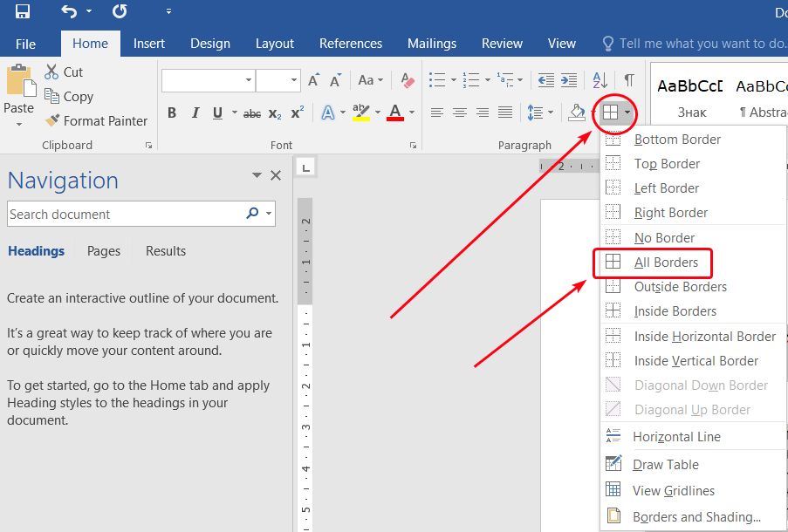Click the Shading paint bucket icon
788x532 pixels.
(577, 113)
